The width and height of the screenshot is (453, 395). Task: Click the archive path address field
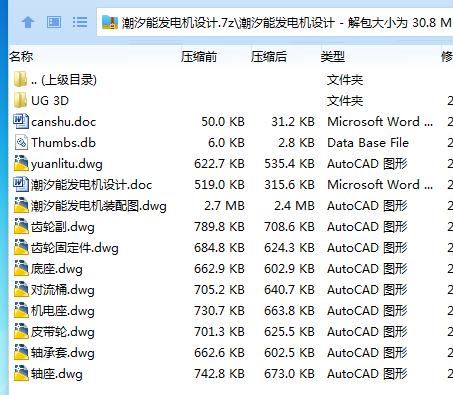pyautogui.click(x=275, y=23)
